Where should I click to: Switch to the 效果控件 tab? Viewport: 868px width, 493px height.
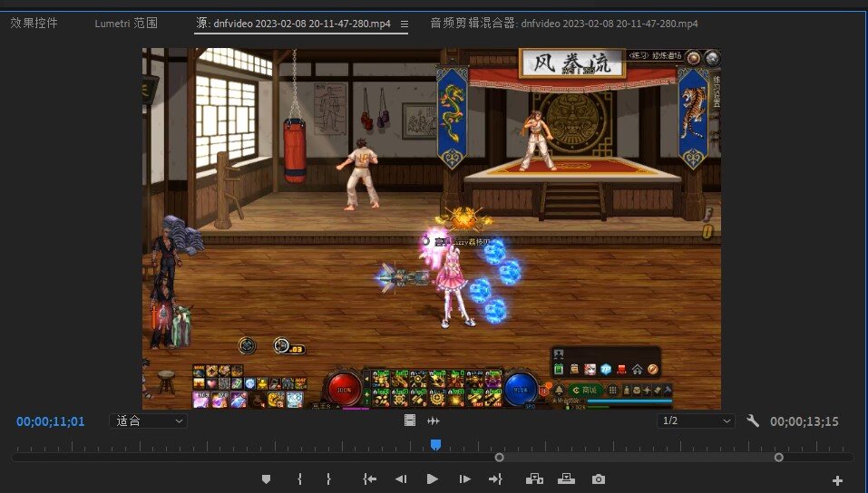34,24
